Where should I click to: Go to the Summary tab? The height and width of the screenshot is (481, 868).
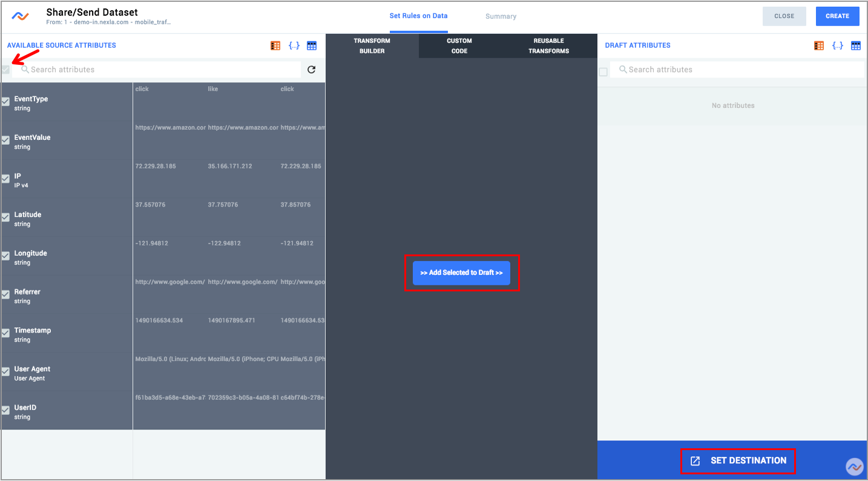click(x=501, y=16)
